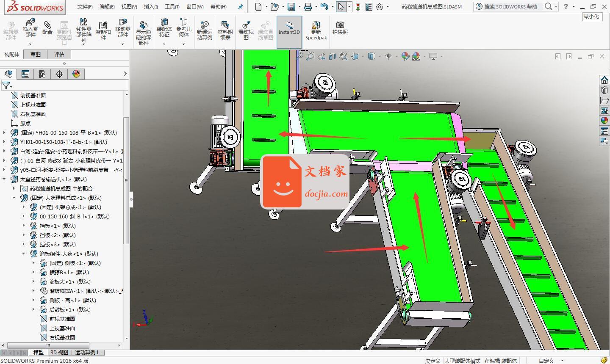Open the Select tool dropdown arrow
The image size is (610, 364).
pyautogui.click(x=349, y=6)
